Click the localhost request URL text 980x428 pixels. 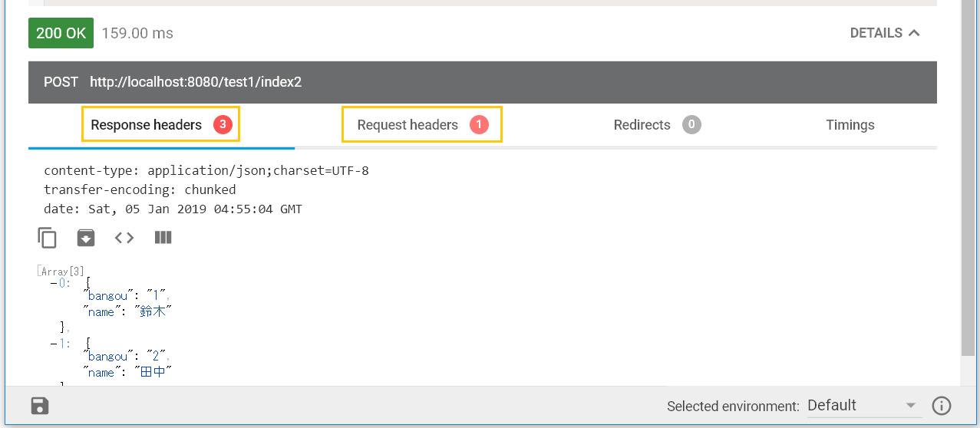[195, 82]
